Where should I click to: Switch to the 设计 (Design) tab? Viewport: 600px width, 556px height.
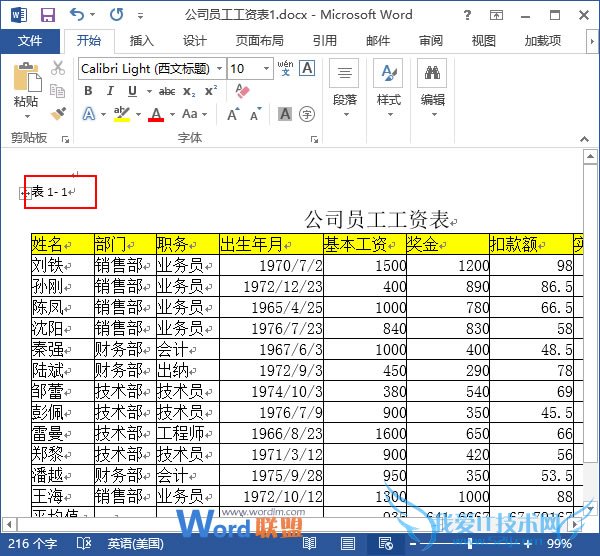[194, 40]
